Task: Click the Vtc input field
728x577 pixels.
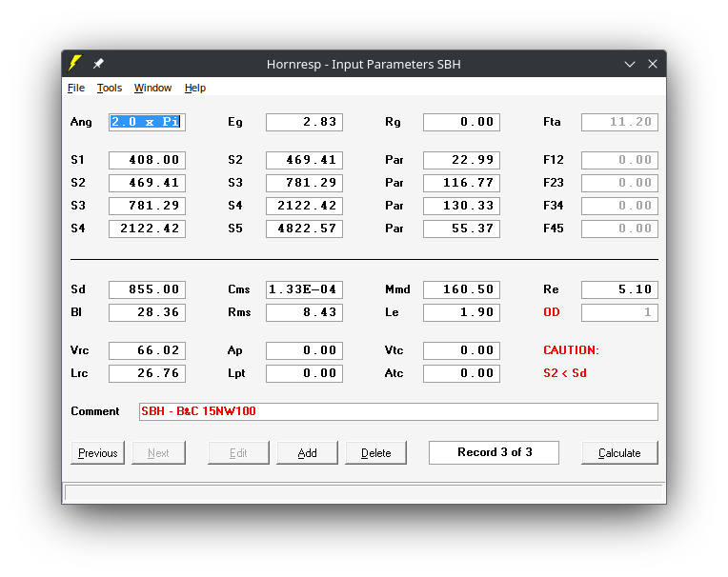Action: (x=461, y=350)
